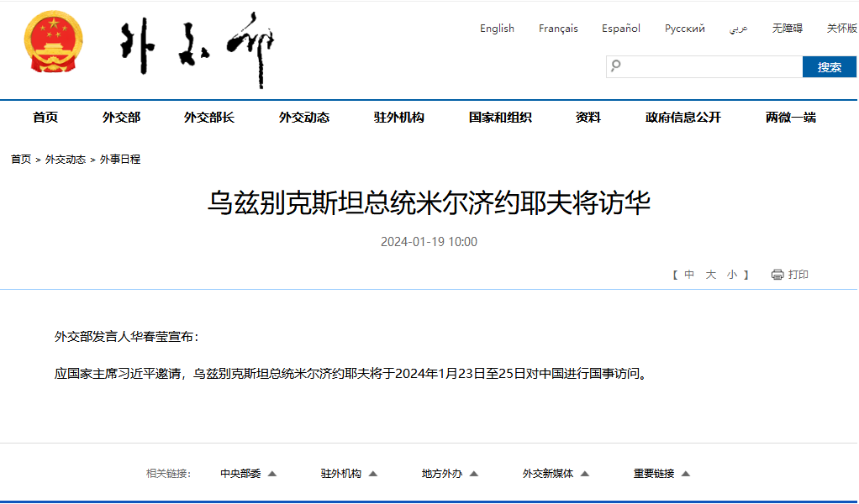
Task: Switch to the English site
Action: pyautogui.click(x=497, y=29)
